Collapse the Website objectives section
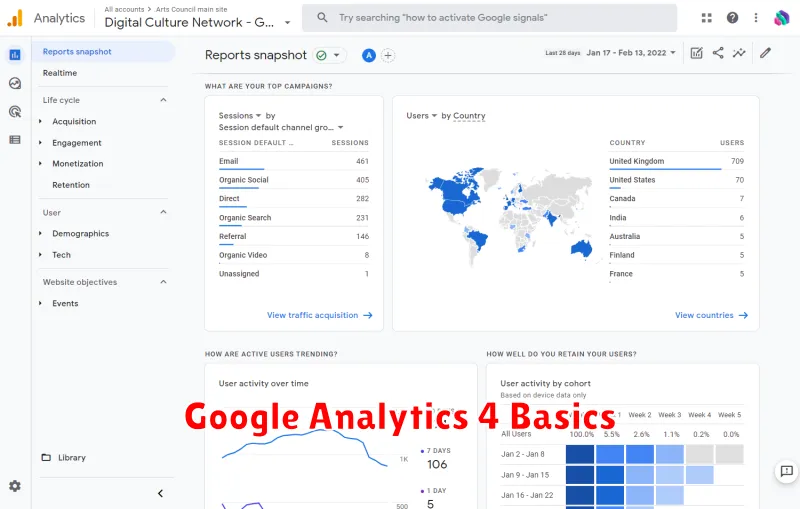The height and width of the screenshot is (509, 800). 163,282
